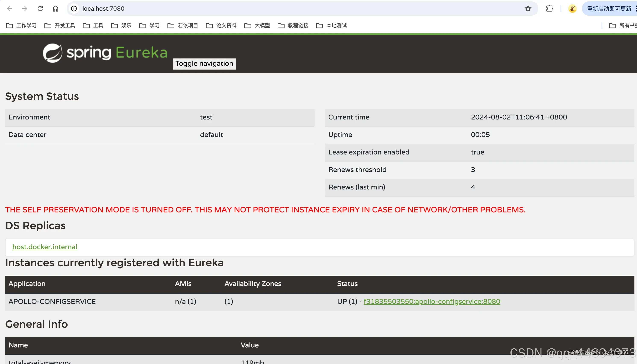This screenshot has width=637, height=364.
Task: Go to browser home page icon
Action: point(55,9)
